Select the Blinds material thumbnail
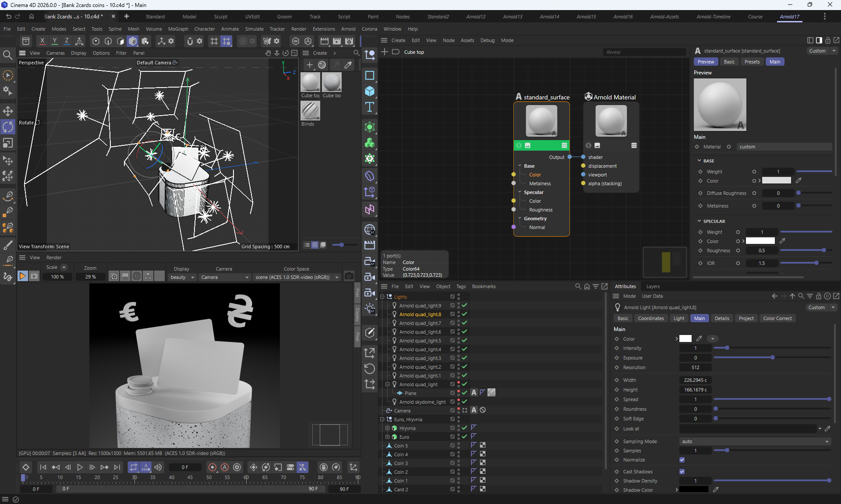841x504 pixels. click(x=310, y=111)
